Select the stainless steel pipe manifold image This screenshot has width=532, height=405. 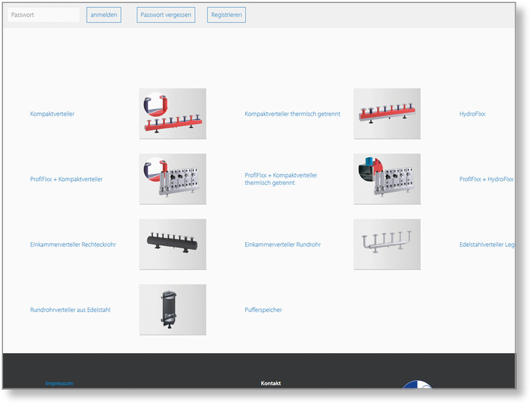click(387, 245)
